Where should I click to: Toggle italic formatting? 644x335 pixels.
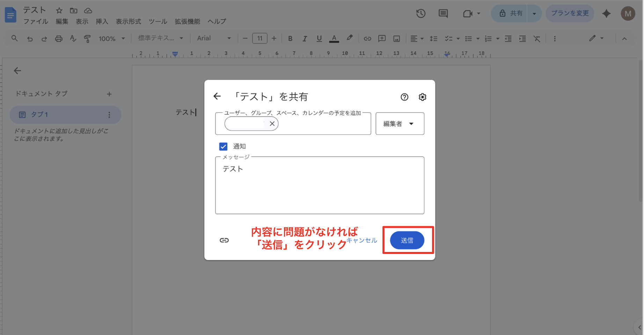tap(305, 39)
